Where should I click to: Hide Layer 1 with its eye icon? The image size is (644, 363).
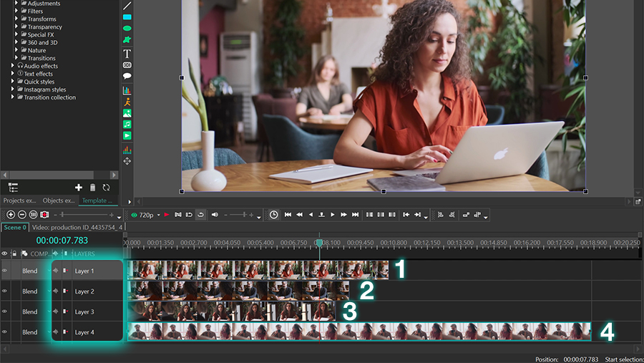[5, 271]
